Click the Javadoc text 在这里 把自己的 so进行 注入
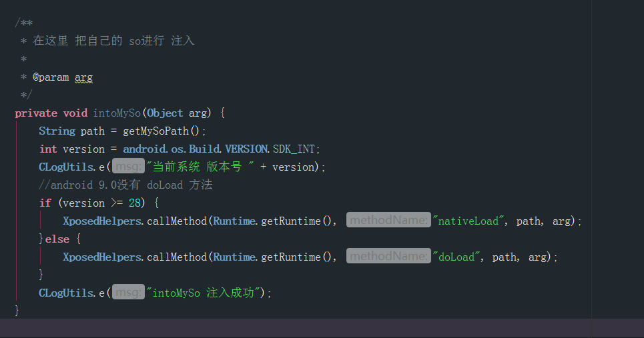Viewport: 644px width, 338px height. (113, 41)
